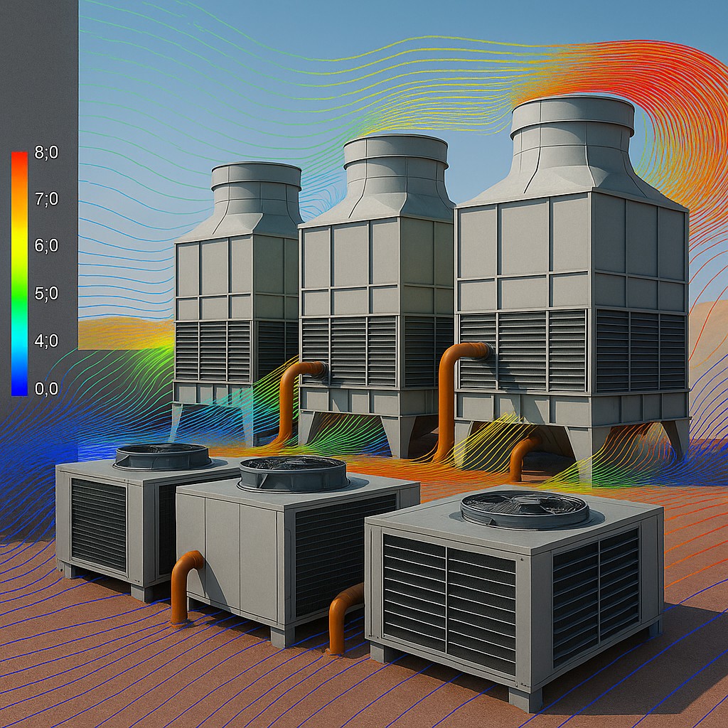Click the red top of the color legend bar

[19, 160]
